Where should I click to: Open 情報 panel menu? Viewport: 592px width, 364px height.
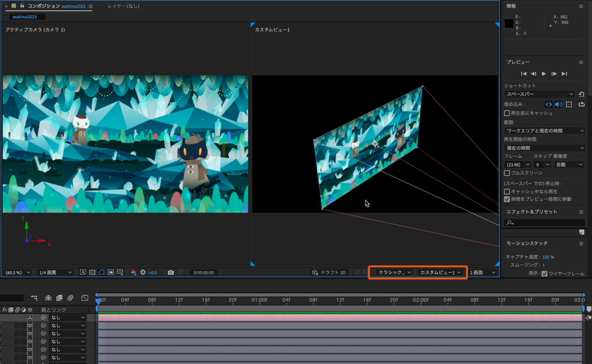[581, 6]
